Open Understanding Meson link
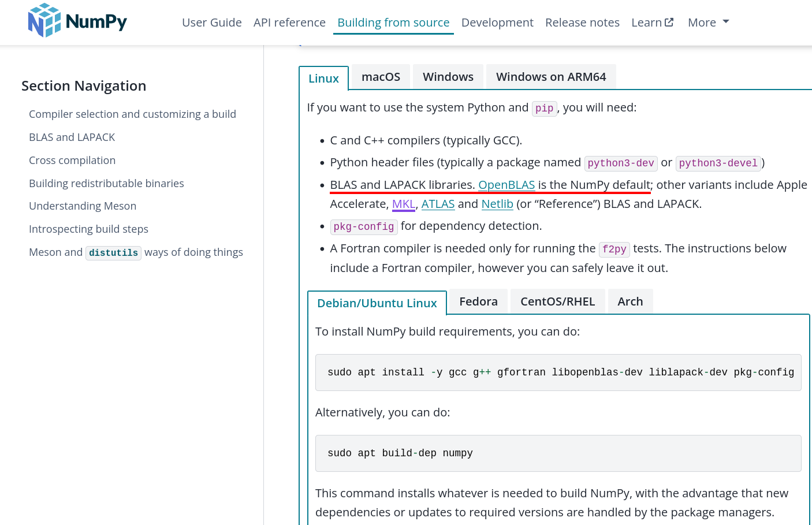The image size is (812, 525). [83, 206]
